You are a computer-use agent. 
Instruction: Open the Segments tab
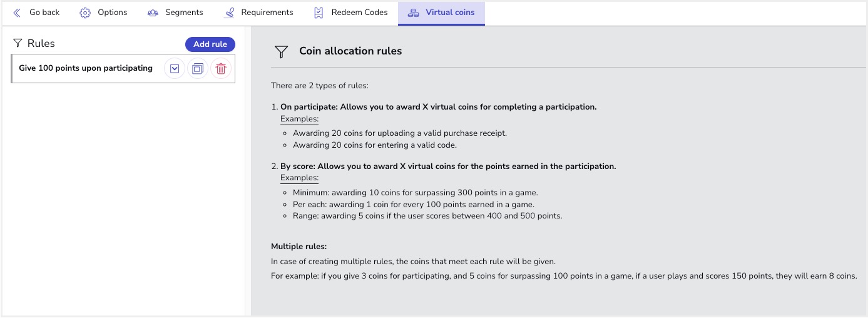pyautogui.click(x=184, y=13)
